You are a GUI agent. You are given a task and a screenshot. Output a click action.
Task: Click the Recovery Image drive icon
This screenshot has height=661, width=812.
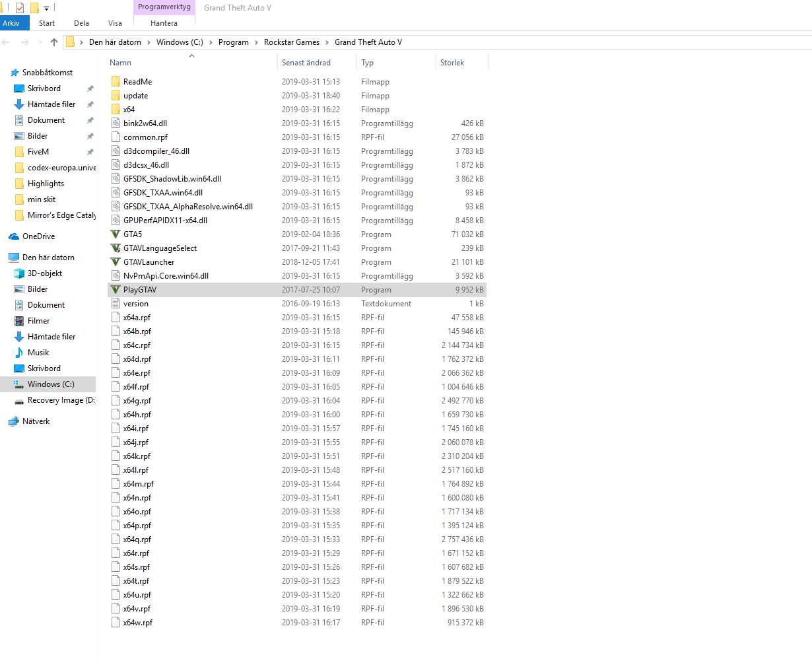(x=19, y=400)
